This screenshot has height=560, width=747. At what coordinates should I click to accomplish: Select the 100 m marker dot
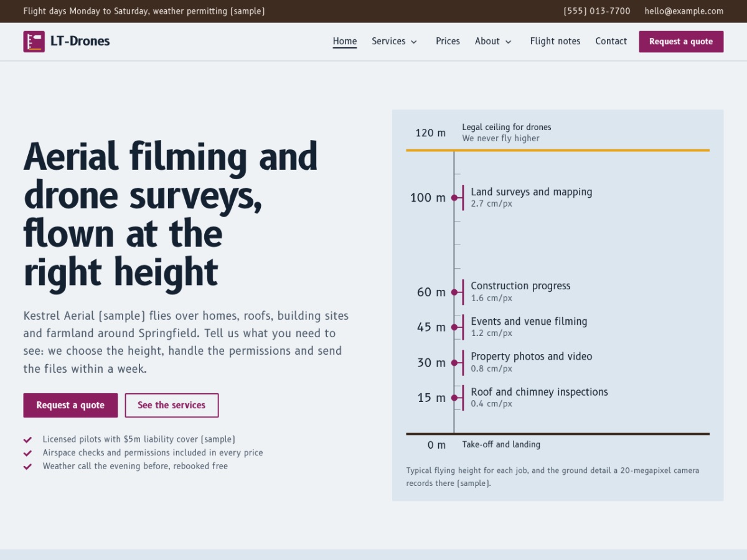[x=454, y=198]
